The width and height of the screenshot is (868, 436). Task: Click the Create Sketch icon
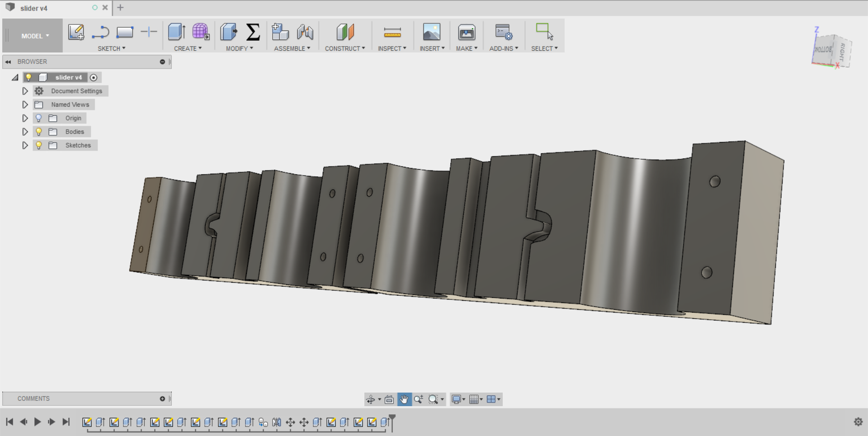(76, 32)
